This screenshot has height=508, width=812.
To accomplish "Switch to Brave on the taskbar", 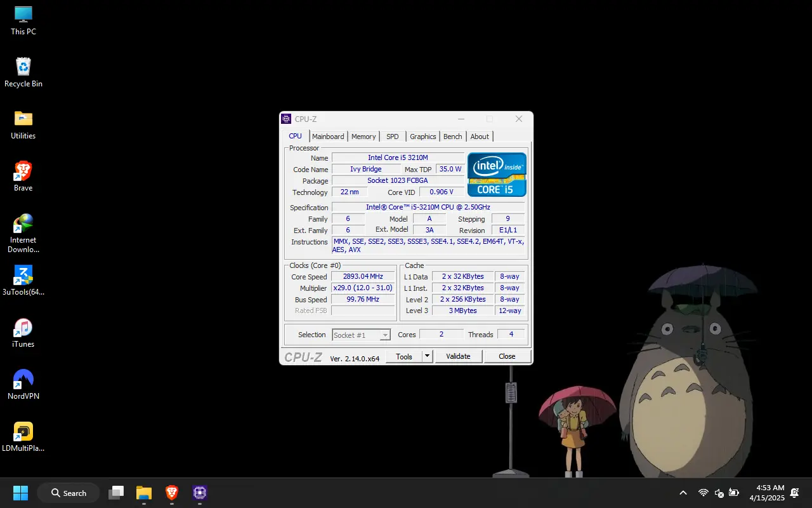I will click(x=172, y=493).
